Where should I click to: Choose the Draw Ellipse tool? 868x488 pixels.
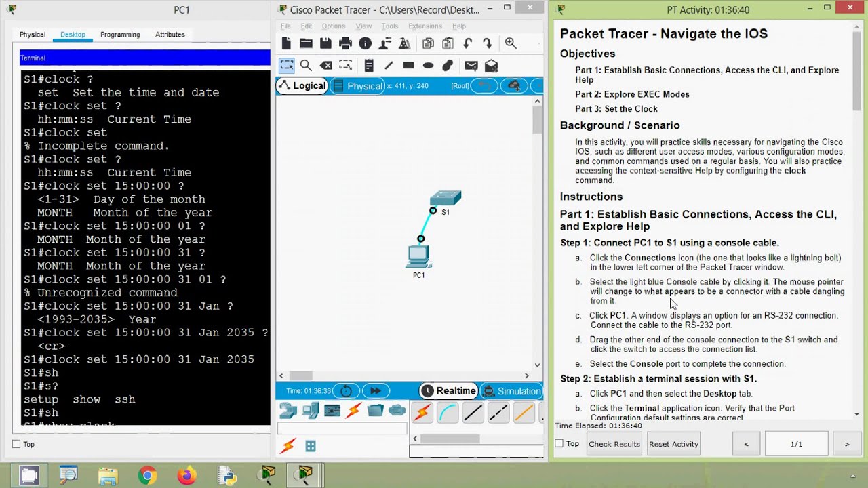tap(428, 65)
